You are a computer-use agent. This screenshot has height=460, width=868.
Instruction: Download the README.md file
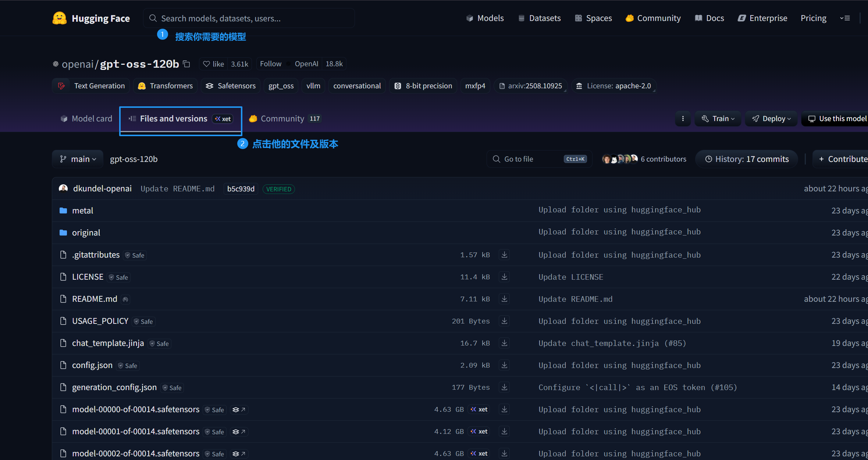pyautogui.click(x=504, y=299)
